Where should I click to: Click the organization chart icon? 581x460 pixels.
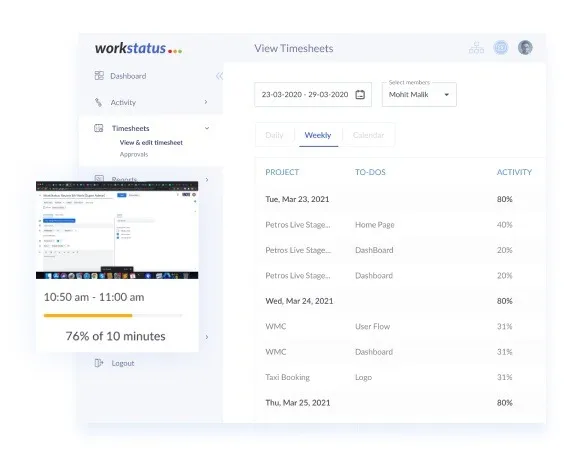pyautogui.click(x=477, y=48)
